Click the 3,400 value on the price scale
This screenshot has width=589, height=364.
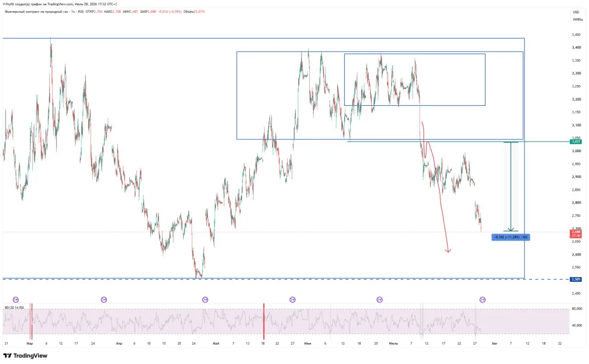click(576, 47)
